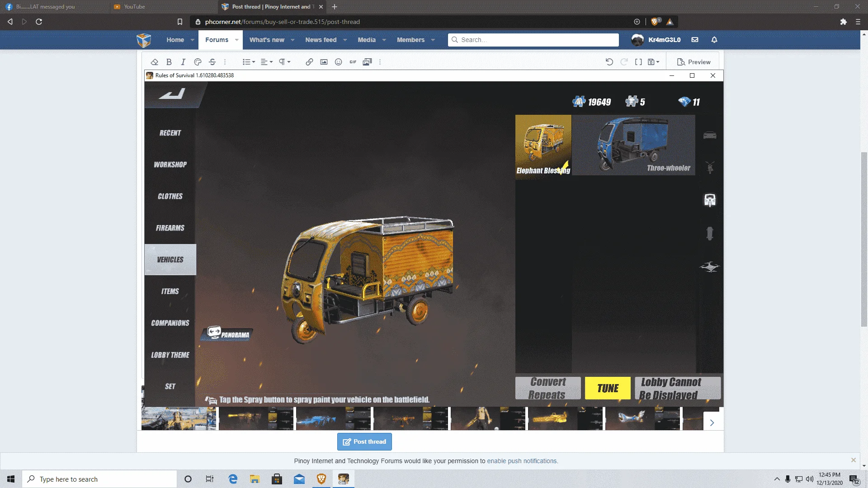This screenshot has height=488, width=868.
Task: Open the Windows notification center icon
Action: coord(854,479)
